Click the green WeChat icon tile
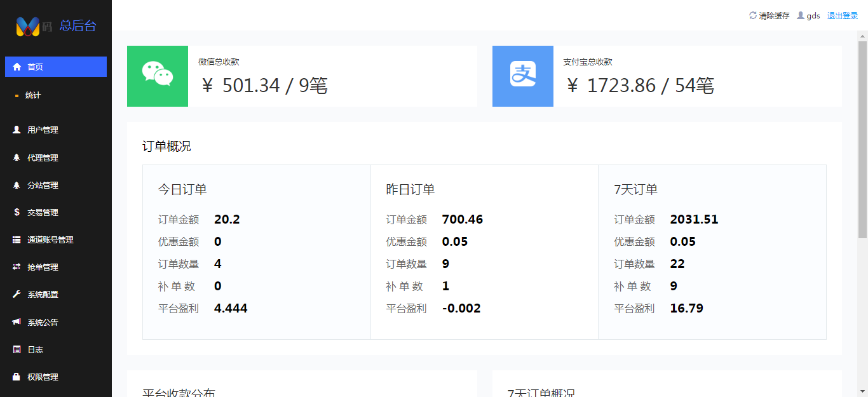 click(x=158, y=76)
